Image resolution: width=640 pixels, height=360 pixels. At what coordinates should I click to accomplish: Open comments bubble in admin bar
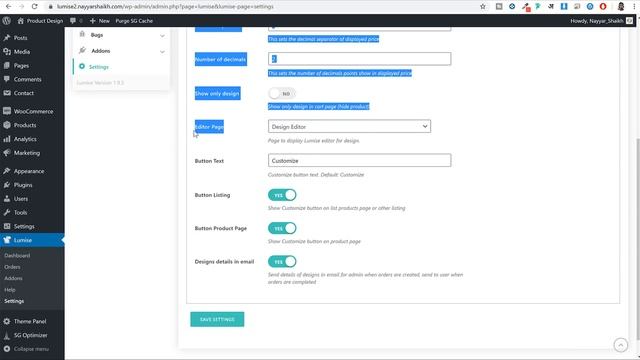[x=76, y=20]
